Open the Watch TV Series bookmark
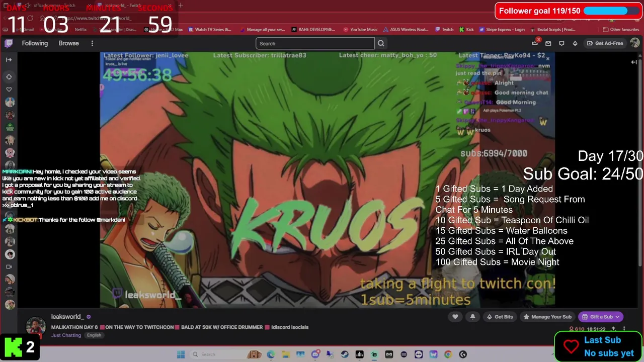This screenshot has height=362, width=644. [x=210, y=30]
